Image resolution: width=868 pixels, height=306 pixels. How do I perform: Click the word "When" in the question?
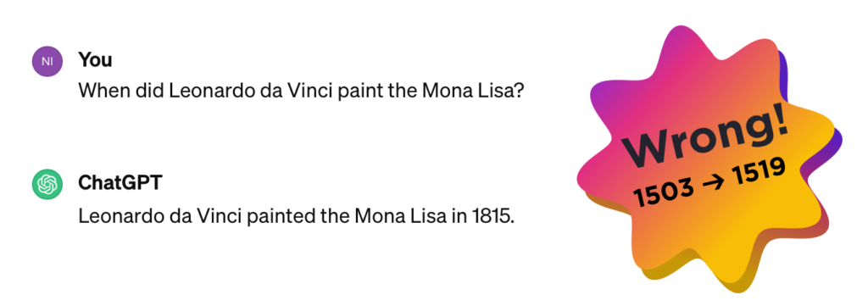pyautogui.click(x=103, y=90)
